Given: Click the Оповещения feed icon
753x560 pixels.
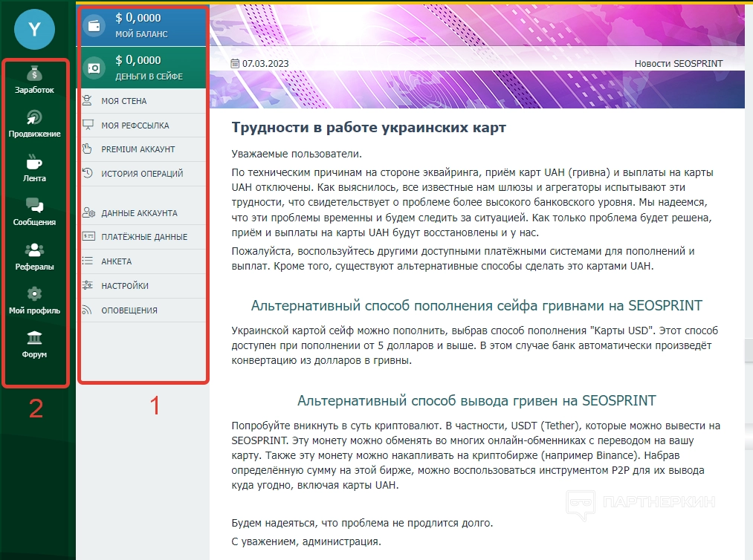Looking at the screenshot, I should [x=87, y=310].
